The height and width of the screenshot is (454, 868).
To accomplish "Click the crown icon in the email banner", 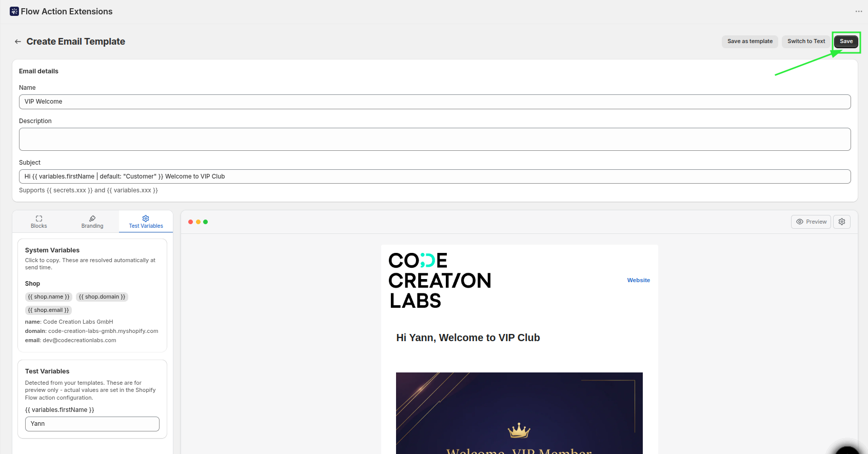I will (x=519, y=430).
